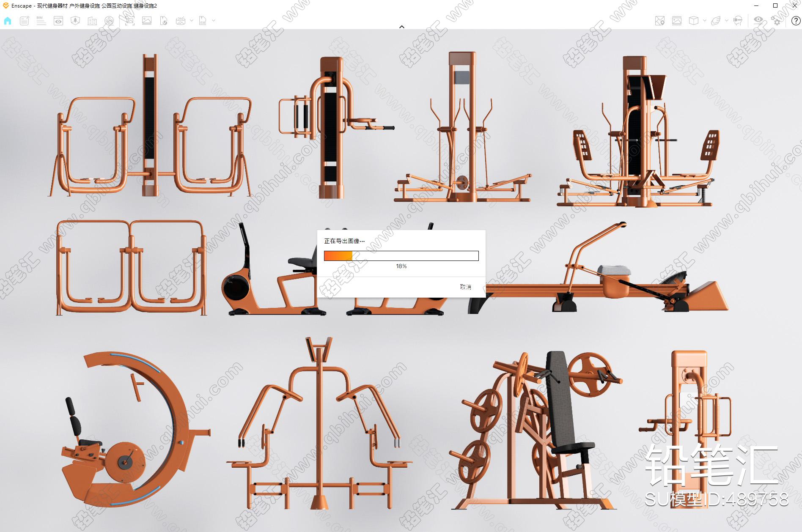
Task: Maximize the Enscape window
Action: point(775,5)
